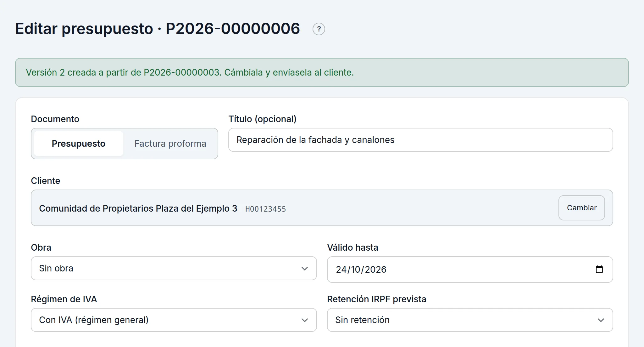This screenshot has height=347, width=644.
Task: Open the Retención IRPF prevista dropdown
Action: [x=470, y=320]
